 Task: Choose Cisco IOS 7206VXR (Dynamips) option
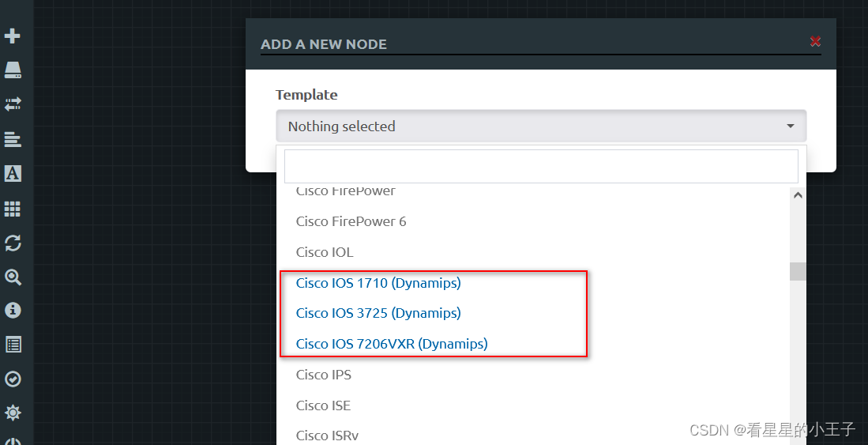392,344
